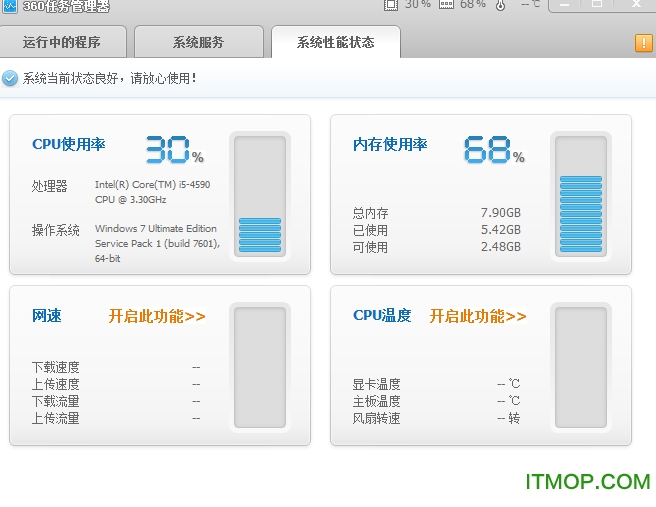Click the Windows 7 Ultimate Edition text
Viewport: 656px width, 507px height.
point(158,243)
